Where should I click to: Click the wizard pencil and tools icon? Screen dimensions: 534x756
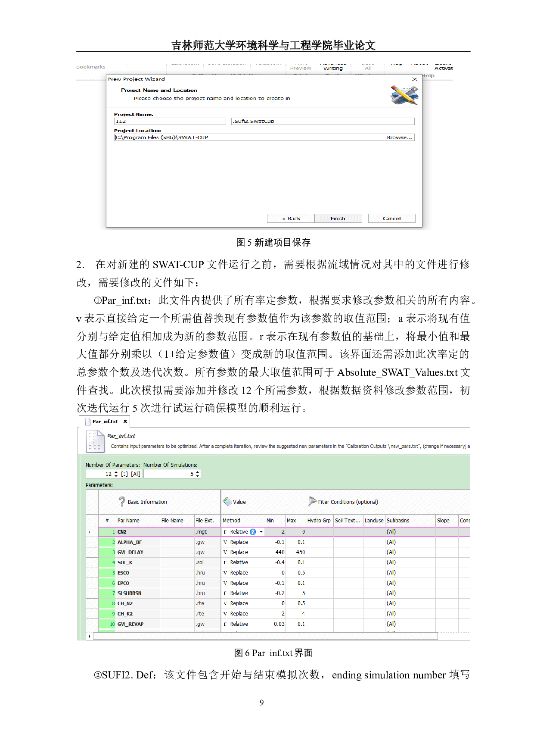tap(404, 95)
